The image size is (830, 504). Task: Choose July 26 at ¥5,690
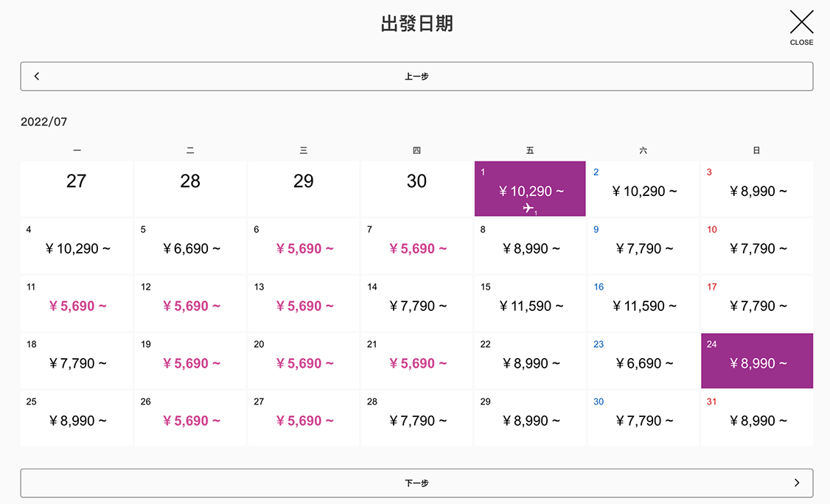[x=190, y=418]
